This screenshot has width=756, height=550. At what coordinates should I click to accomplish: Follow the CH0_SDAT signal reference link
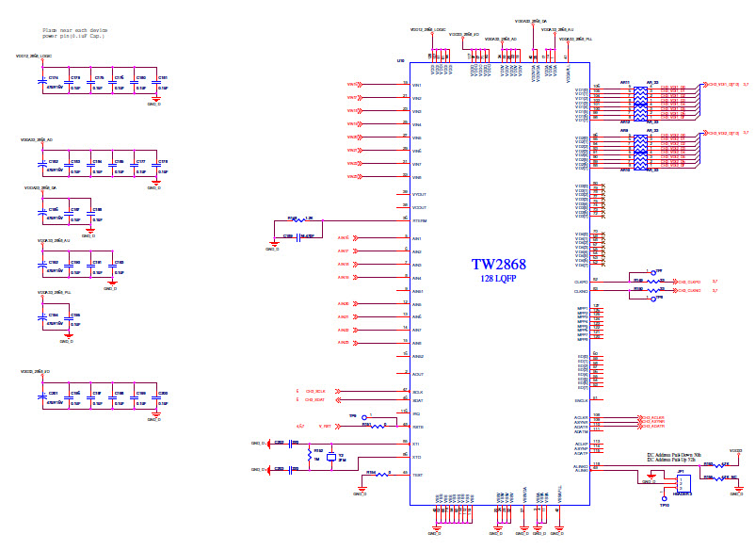314,399
